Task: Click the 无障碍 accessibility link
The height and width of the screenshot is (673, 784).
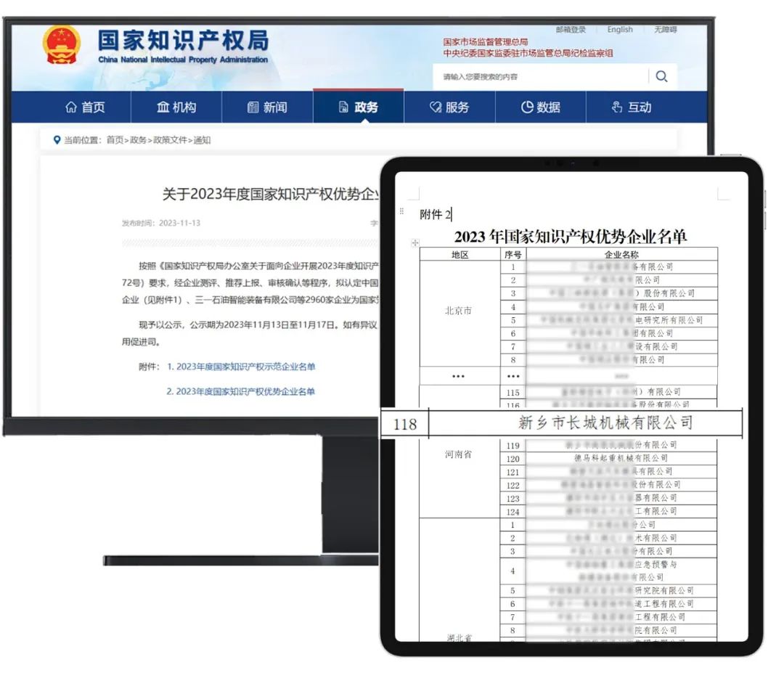Action: tap(665, 30)
